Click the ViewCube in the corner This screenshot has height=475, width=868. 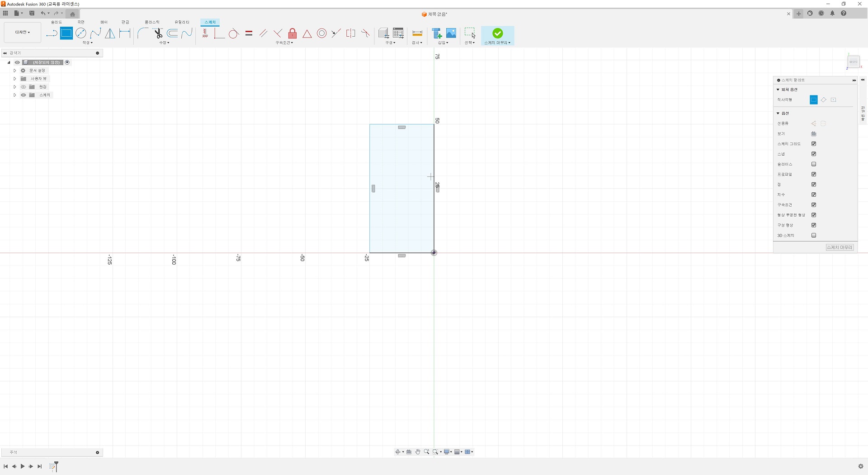coord(853,62)
